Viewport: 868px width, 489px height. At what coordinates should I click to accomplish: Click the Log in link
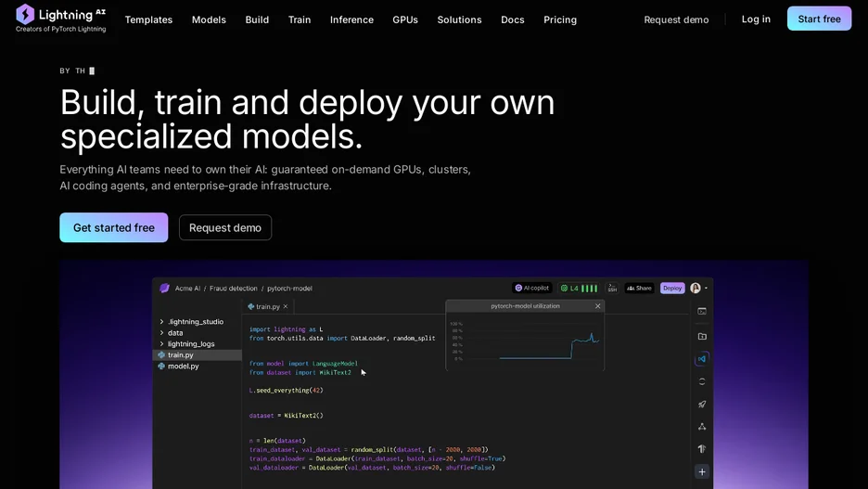[x=756, y=19]
